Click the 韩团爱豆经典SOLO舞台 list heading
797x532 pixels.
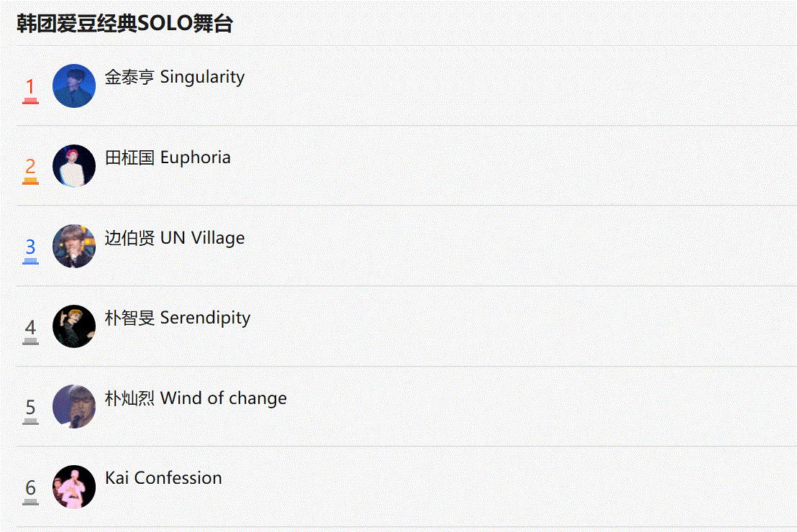tap(124, 24)
